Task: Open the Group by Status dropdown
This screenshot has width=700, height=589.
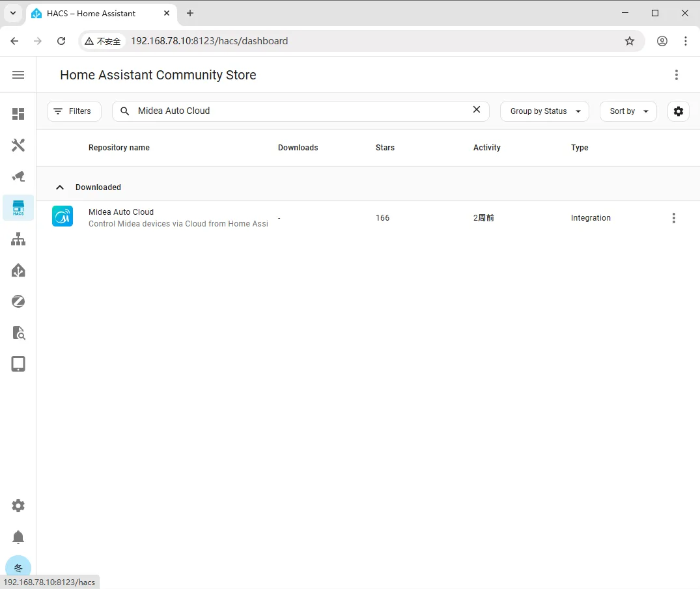Action: click(x=544, y=111)
